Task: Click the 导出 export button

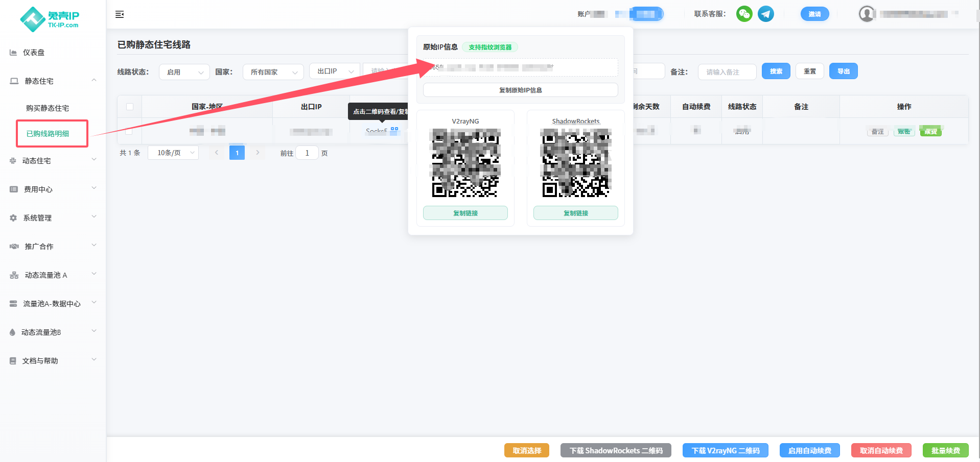Action: coord(844,71)
